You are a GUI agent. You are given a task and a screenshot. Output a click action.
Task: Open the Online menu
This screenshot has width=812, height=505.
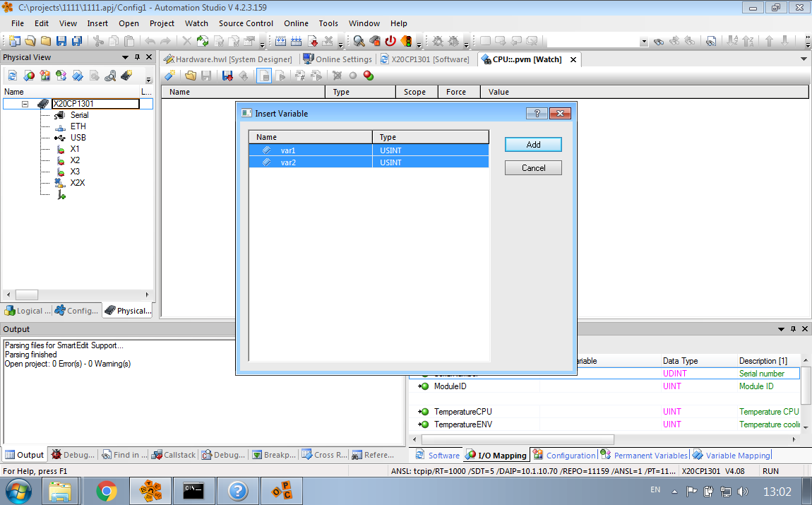point(296,23)
